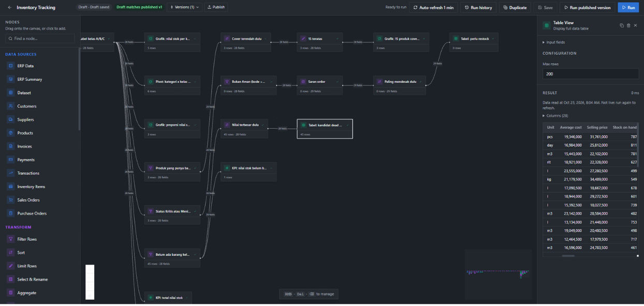644x306 pixels.
Task: Toggle Auto-refresh 1 min
Action: tap(434, 7)
